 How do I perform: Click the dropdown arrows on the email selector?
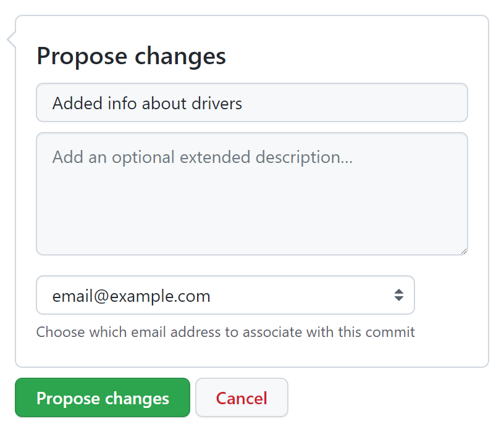tap(399, 295)
